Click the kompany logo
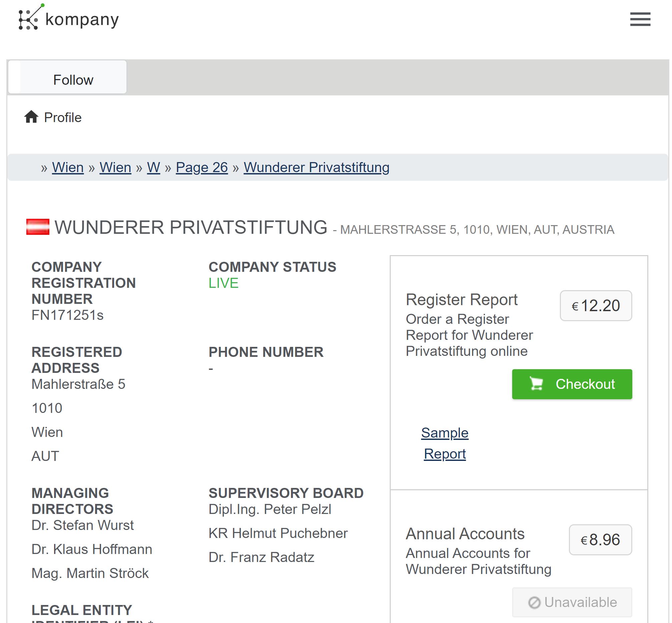This screenshot has height=623, width=672. [68, 17]
